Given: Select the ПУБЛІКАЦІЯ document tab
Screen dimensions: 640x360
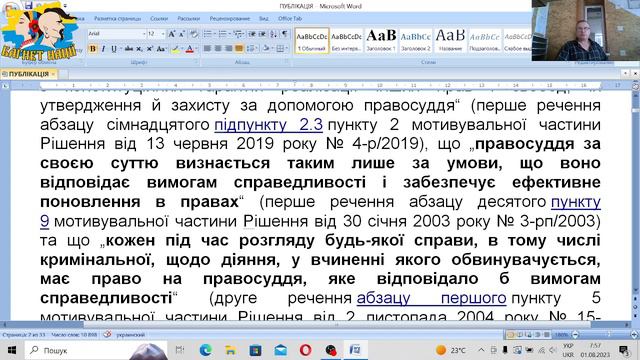Looking at the screenshot, I should (29, 74).
